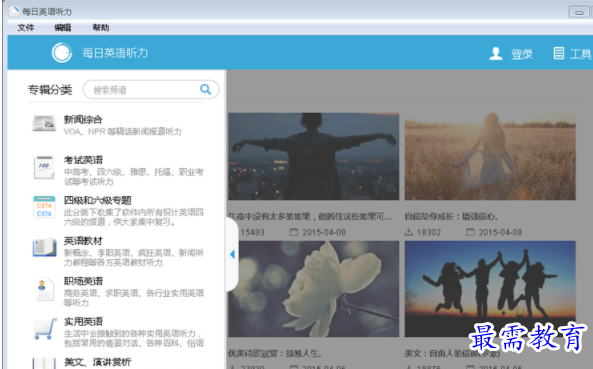Image resolution: width=593 pixels, height=369 pixels.
Task: Click the 登录 login link
Action: (522, 54)
